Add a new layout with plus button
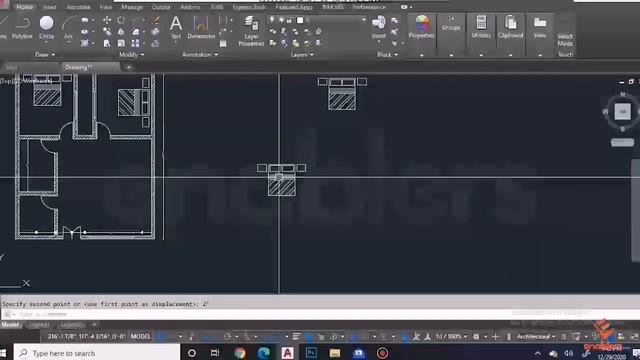This screenshot has width=640, height=360. coord(94,324)
